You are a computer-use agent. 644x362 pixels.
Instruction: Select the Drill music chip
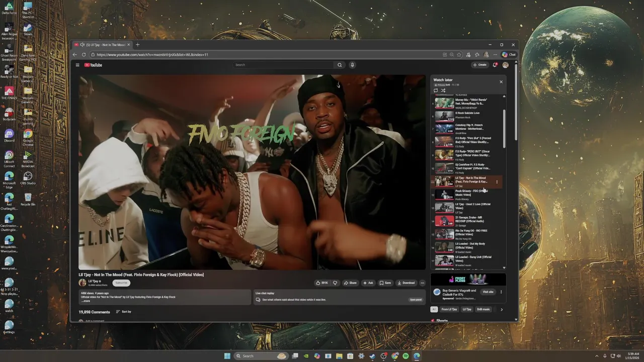tap(483, 309)
